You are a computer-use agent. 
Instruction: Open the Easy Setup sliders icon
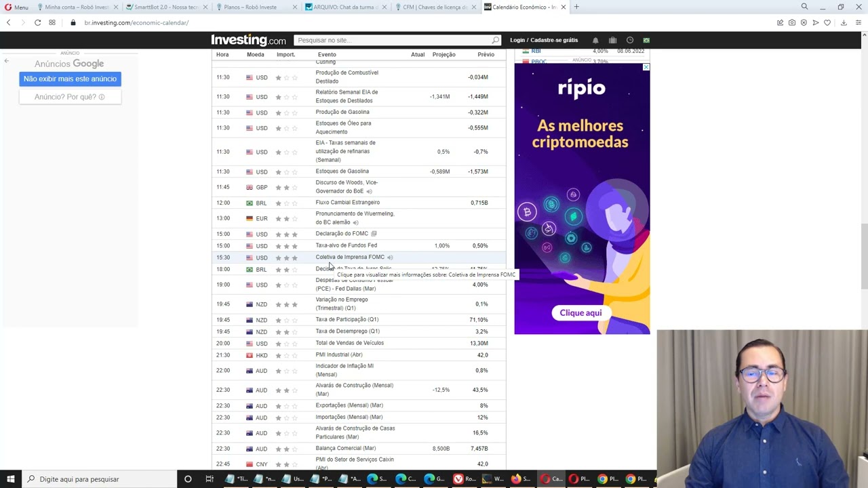[859, 22]
